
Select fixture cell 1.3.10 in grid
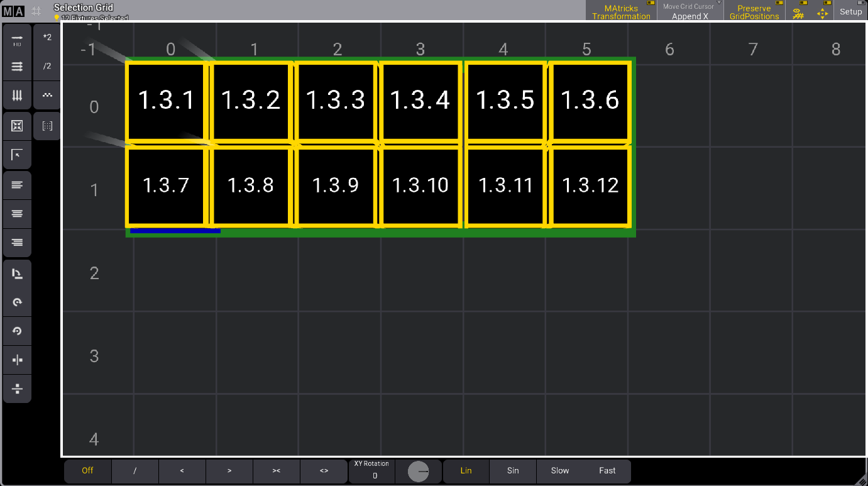click(420, 185)
